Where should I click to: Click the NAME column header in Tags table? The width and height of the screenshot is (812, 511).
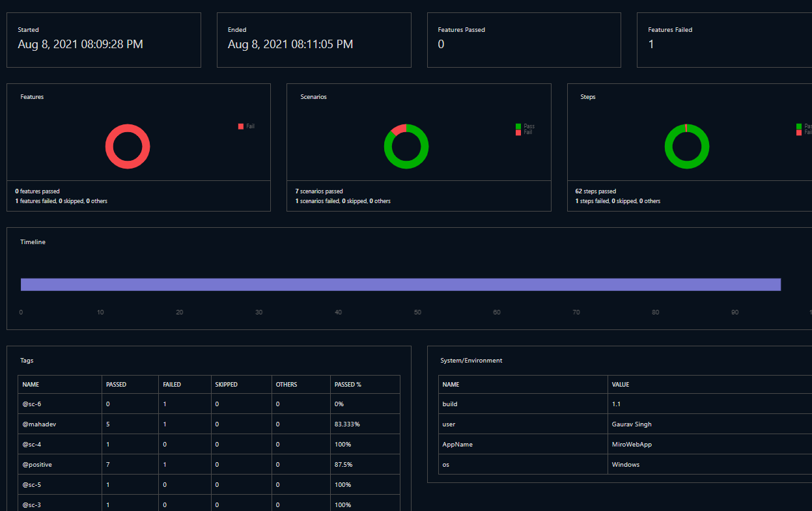click(31, 385)
